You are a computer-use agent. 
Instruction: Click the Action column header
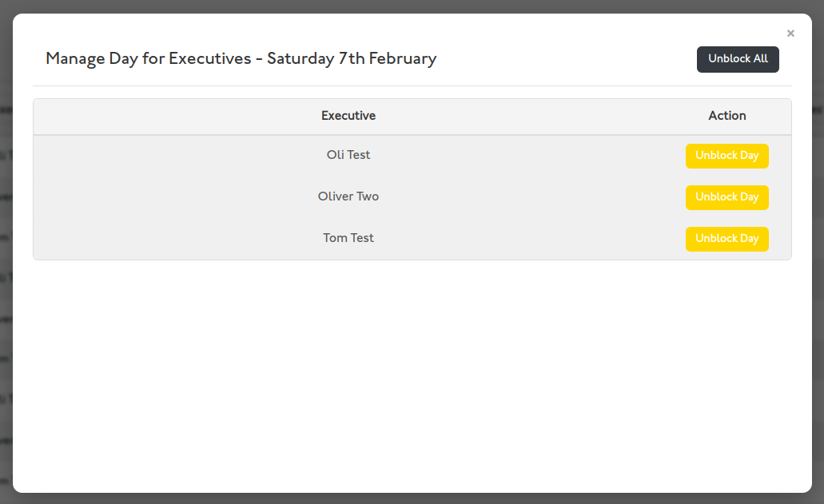tap(726, 116)
